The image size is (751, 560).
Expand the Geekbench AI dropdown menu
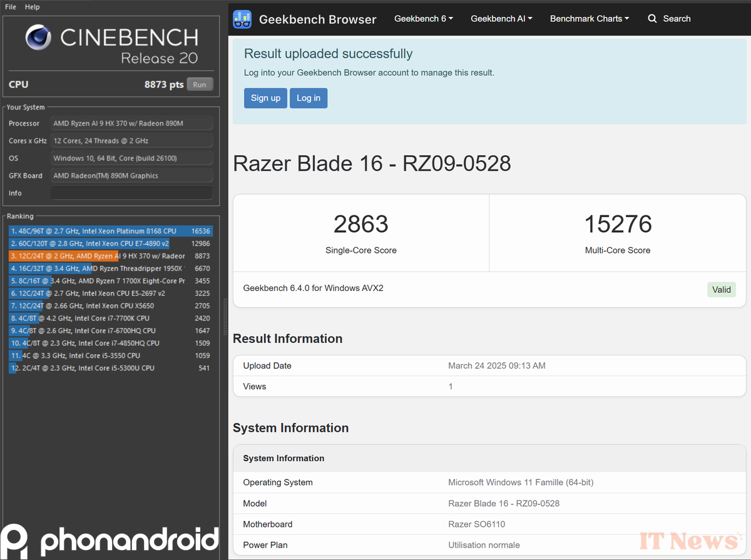click(501, 19)
